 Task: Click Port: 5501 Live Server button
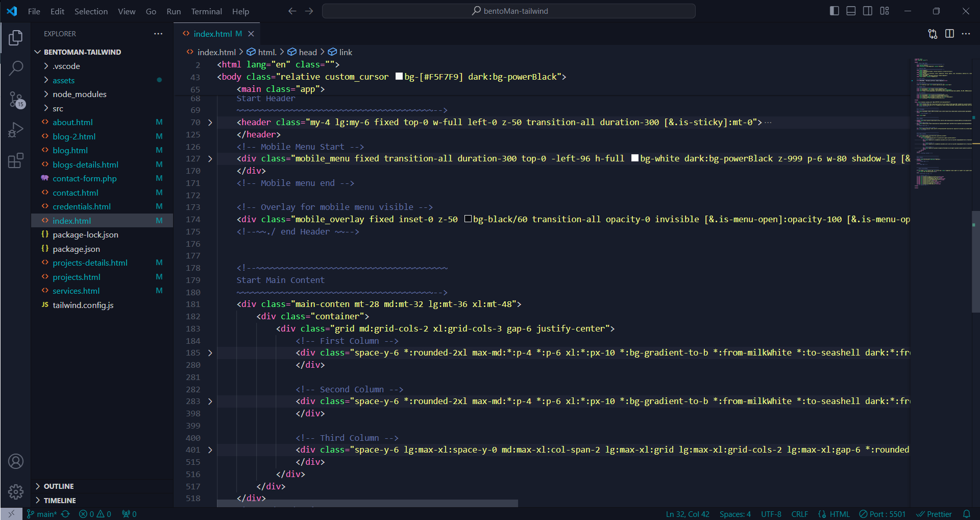(883, 514)
